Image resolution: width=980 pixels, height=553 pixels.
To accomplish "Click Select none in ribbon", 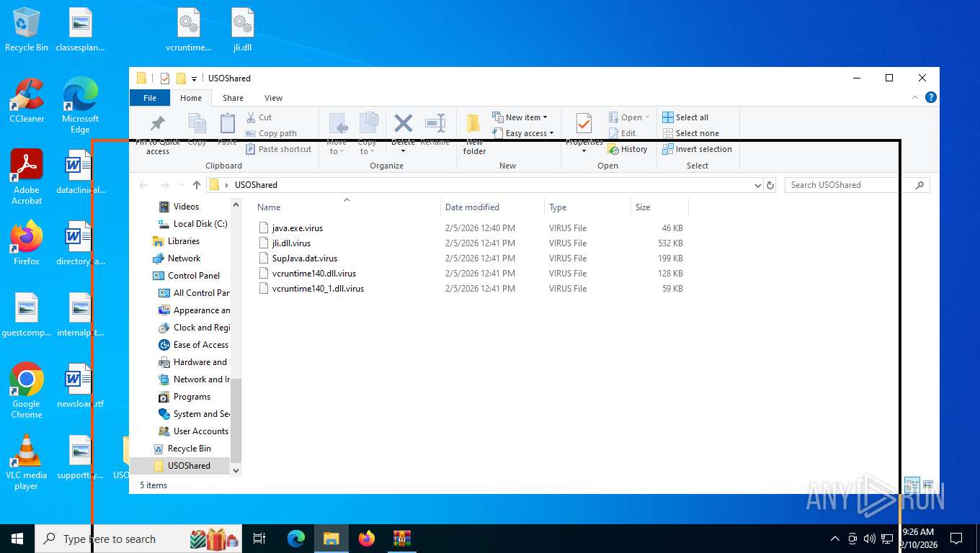I will tap(690, 133).
